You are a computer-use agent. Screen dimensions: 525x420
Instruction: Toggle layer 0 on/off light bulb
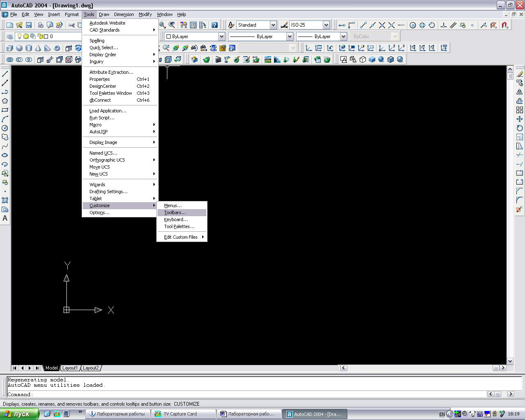click(19, 36)
